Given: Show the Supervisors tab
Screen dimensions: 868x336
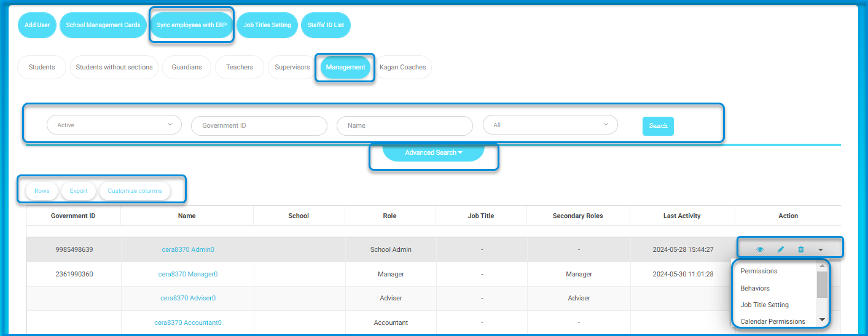Looking at the screenshot, I should pyautogui.click(x=292, y=67).
